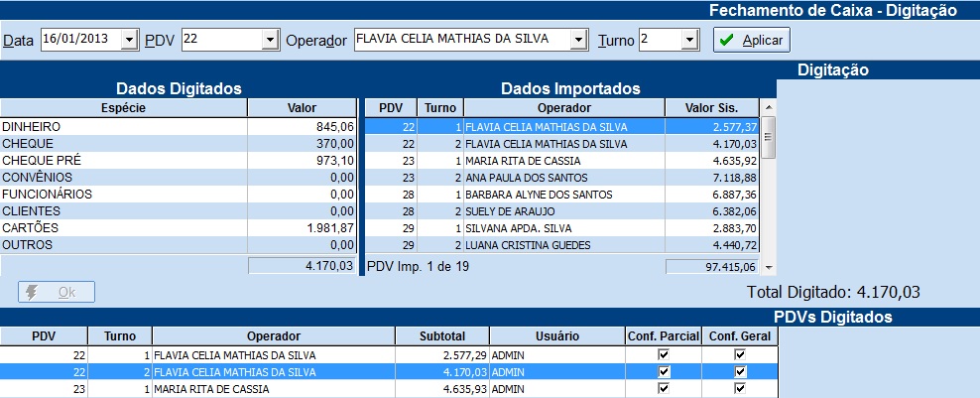The height and width of the screenshot is (398, 980).
Task: Open the Operador dropdown list
Action: (579, 40)
